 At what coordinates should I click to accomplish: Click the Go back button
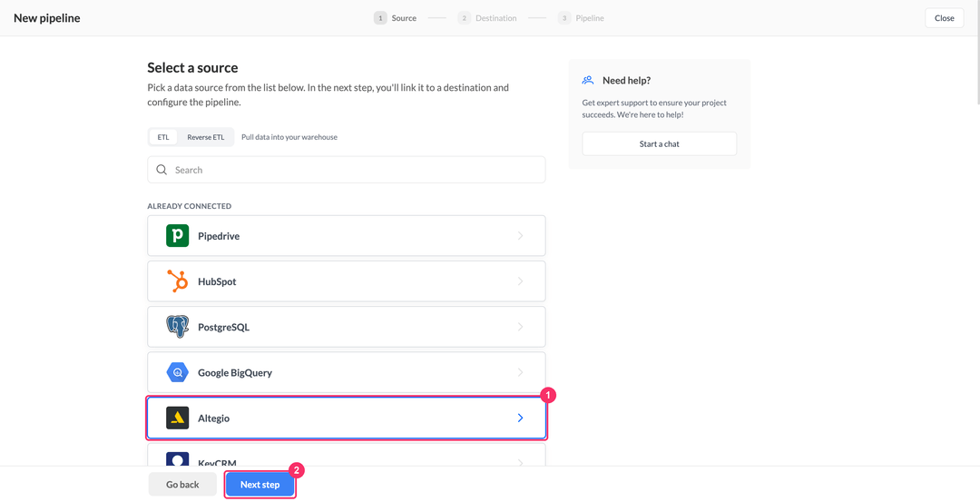(182, 485)
